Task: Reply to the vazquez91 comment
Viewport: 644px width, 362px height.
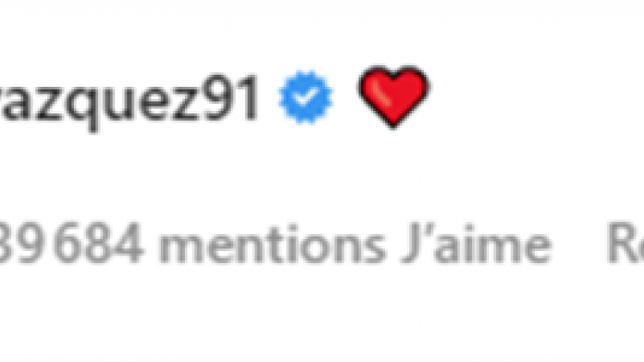Action: tap(626, 243)
